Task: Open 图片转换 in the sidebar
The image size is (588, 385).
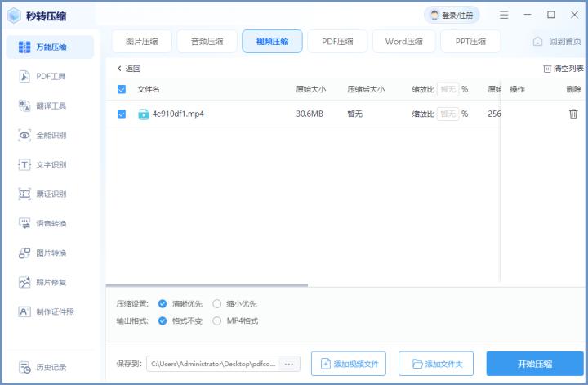Action: [x=50, y=253]
